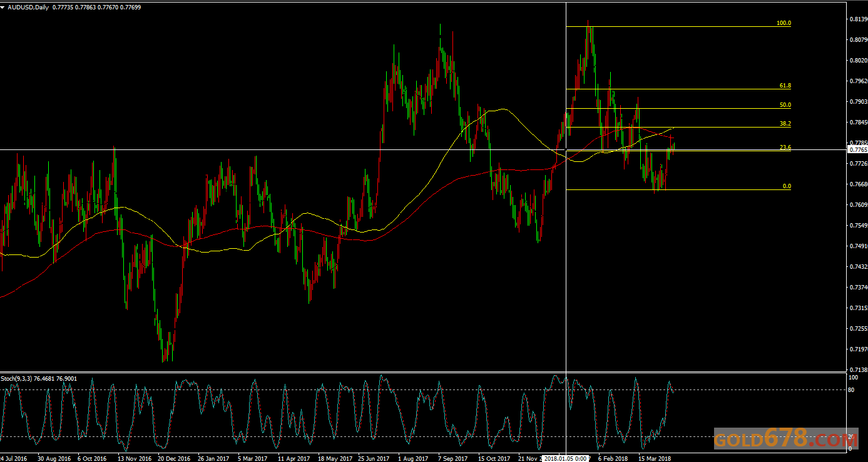Screen dimensions: 868x462
Task: Click the 0.7197 price axis value
Action: [x=858, y=349]
